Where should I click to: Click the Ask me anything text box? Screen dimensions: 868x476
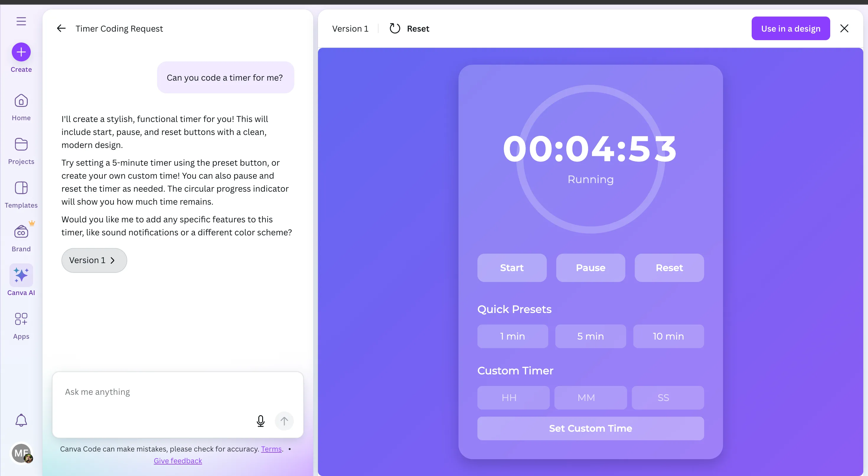177,405
